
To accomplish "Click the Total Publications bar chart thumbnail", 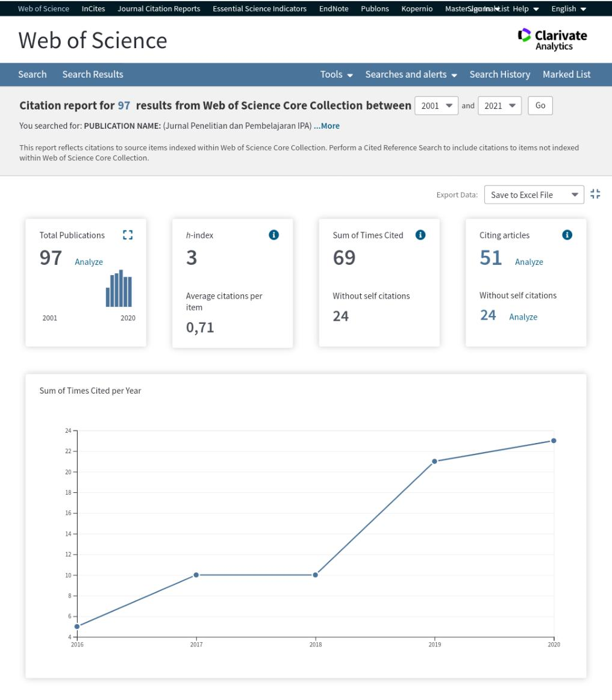I will click(x=119, y=288).
